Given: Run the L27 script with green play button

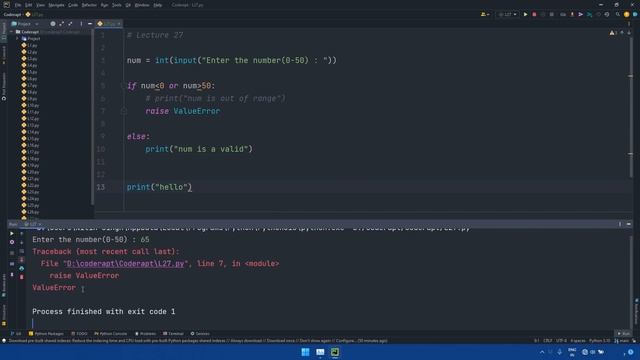Looking at the screenshot, I should coord(525,14).
